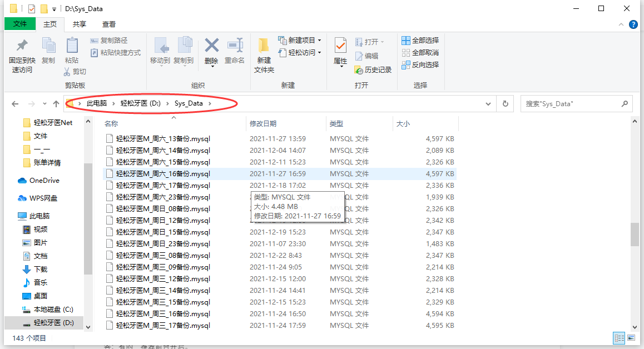
Task: Collapse the ribbon with chevron
Action: [621, 24]
